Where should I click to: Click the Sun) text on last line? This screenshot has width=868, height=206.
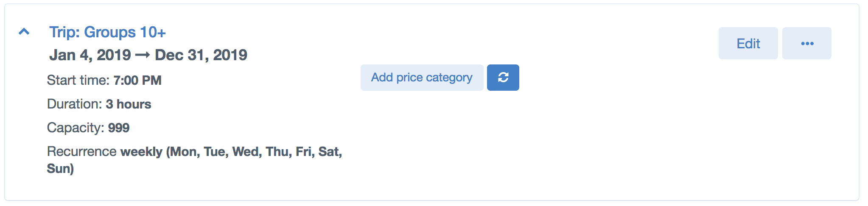point(60,169)
